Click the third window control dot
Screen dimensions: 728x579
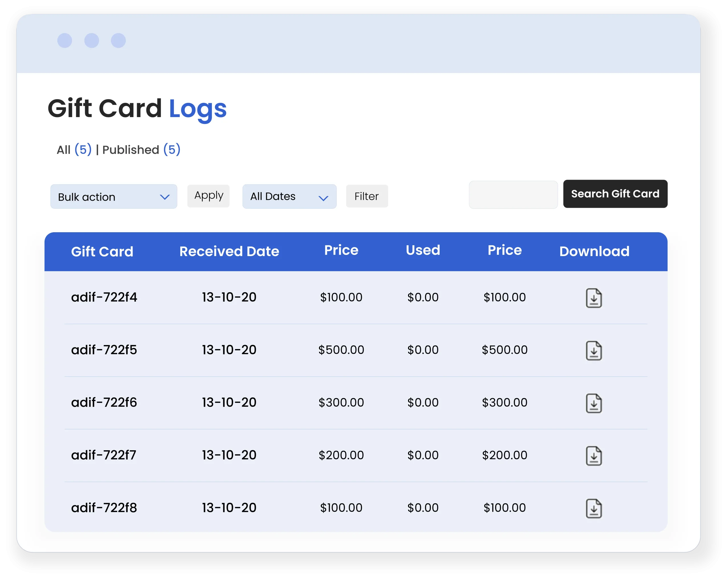119,40
